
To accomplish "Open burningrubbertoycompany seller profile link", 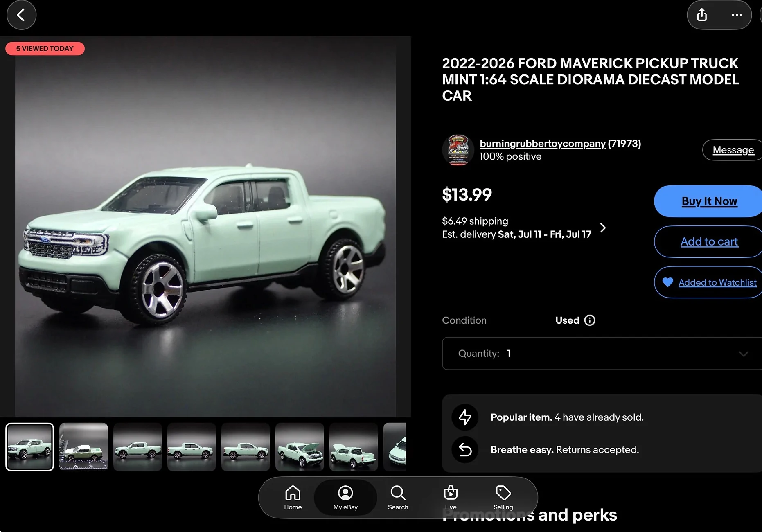I will click(x=543, y=144).
